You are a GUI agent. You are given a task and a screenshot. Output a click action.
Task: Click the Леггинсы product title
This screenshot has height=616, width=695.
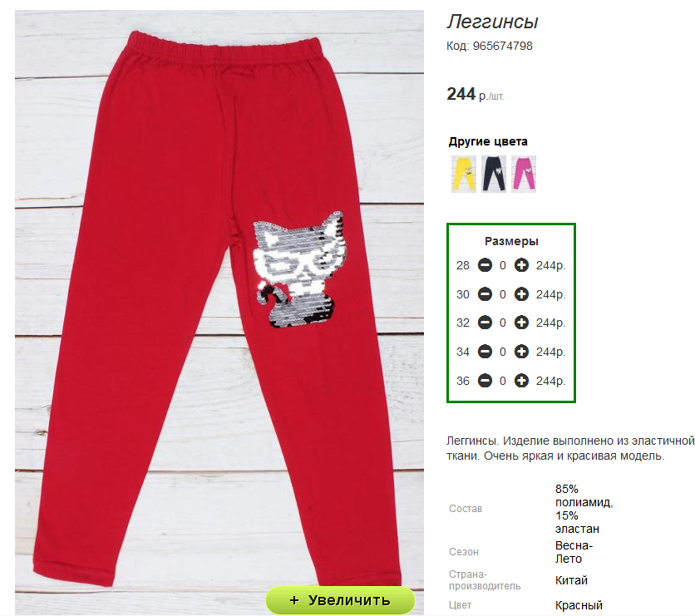pos(492,22)
